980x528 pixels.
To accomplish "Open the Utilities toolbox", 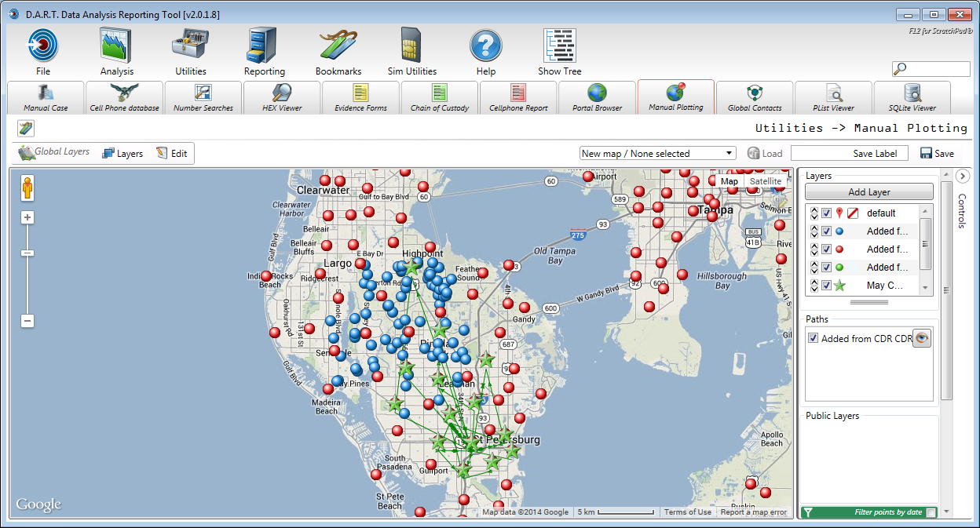I will coord(191,46).
